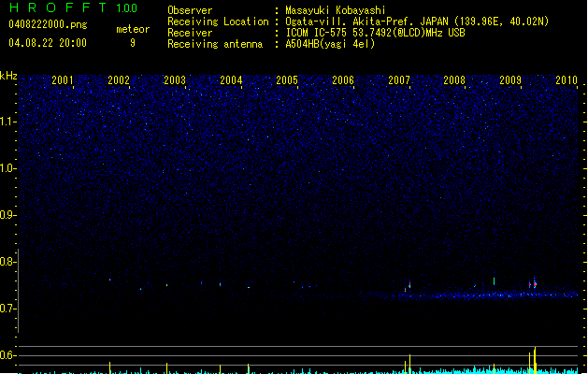588x374 pixels.
Task: Click the 2004 time axis marker
Action: (x=231, y=79)
